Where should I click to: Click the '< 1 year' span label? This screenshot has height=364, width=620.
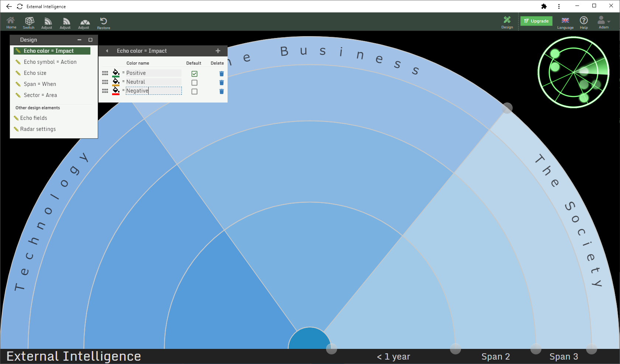point(394,357)
